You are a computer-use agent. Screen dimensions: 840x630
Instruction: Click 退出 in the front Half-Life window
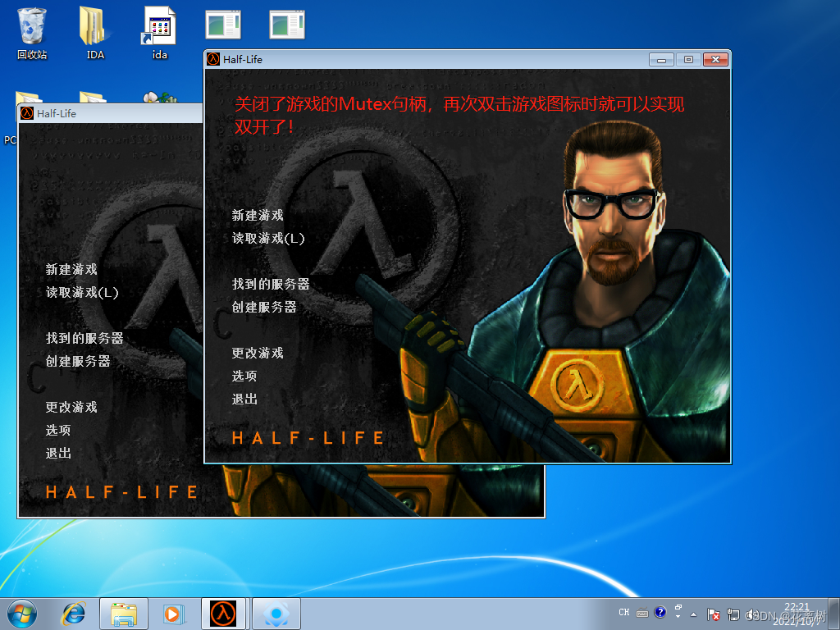(x=244, y=399)
